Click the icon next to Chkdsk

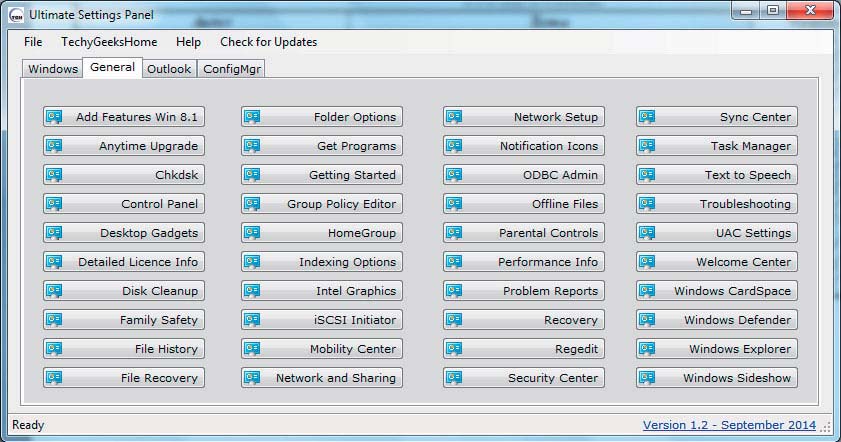tap(54, 174)
